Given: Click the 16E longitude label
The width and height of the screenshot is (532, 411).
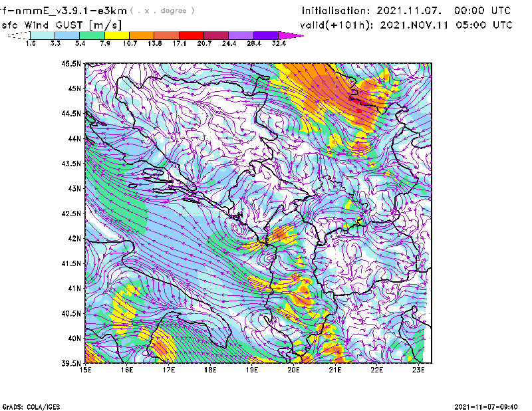Looking at the screenshot, I should 127,370.
